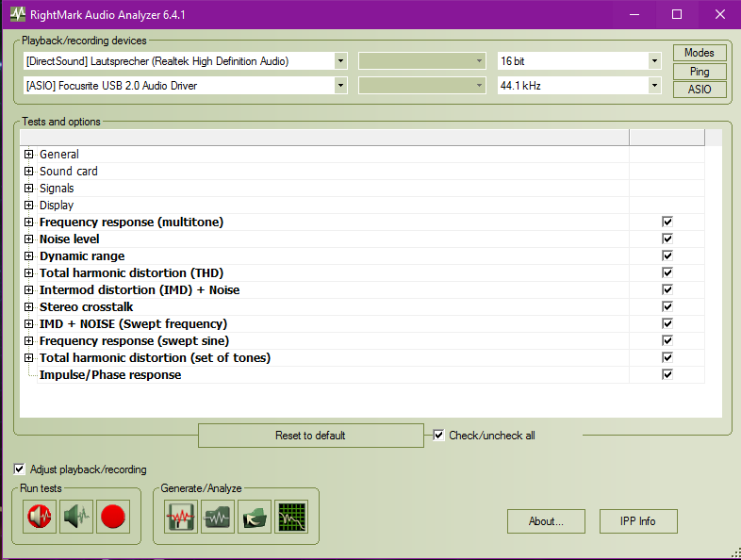Uncheck Frequency response (multitone) test
The image size is (741, 560).
pos(667,222)
